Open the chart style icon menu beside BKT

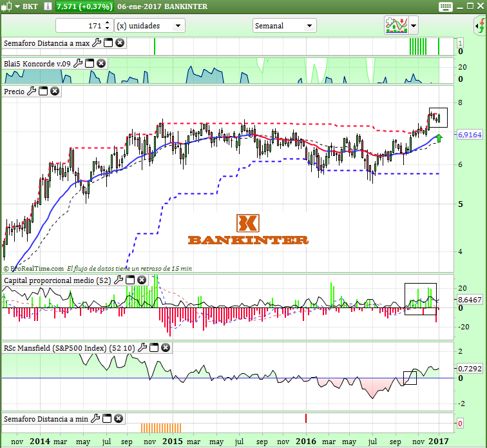point(10,6)
